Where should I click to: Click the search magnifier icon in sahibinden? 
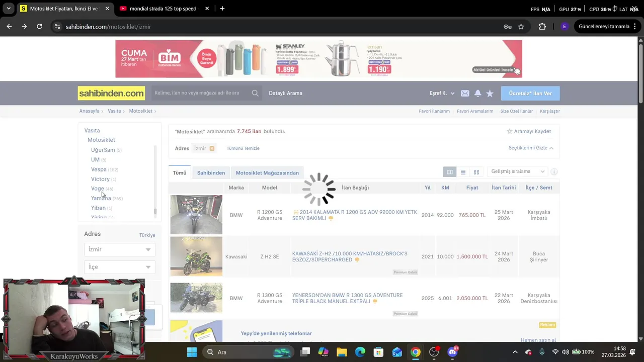click(255, 93)
